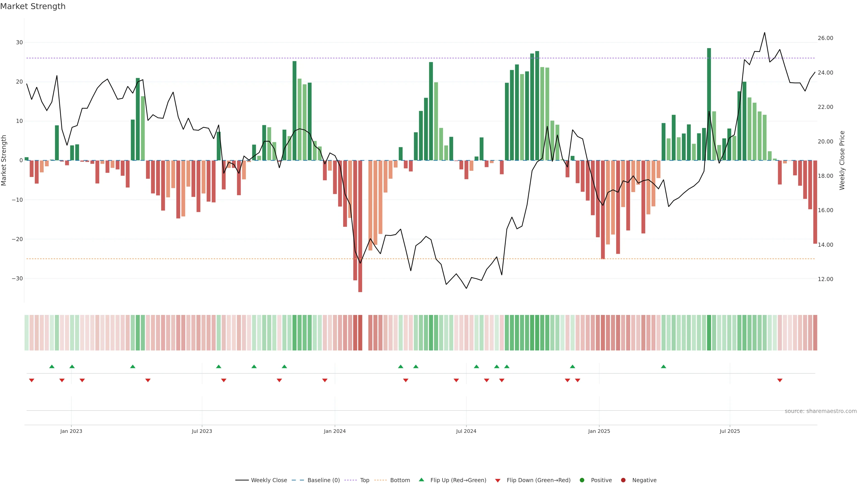Click the source: sharemaestro.com text
This screenshot has height=488, width=868.
click(x=821, y=411)
